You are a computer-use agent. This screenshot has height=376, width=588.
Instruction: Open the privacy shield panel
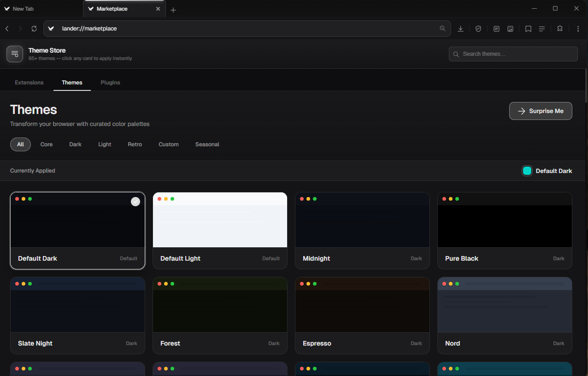(x=478, y=29)
